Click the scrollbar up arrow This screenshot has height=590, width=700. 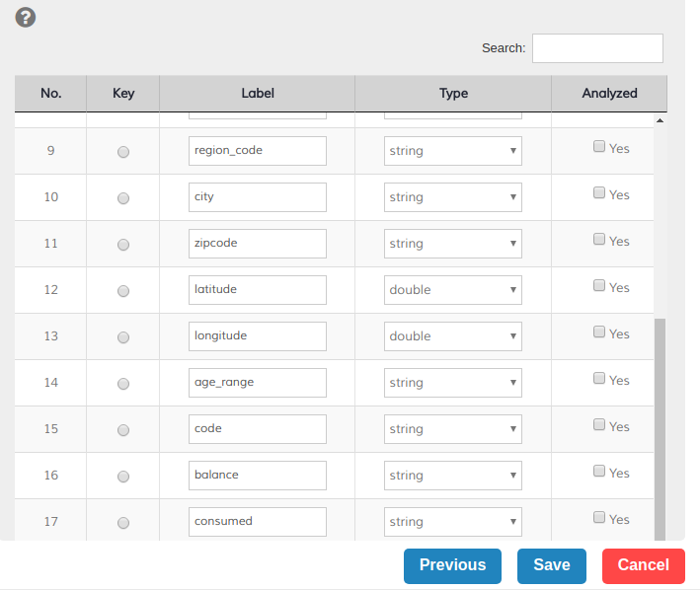pos(660,121)
